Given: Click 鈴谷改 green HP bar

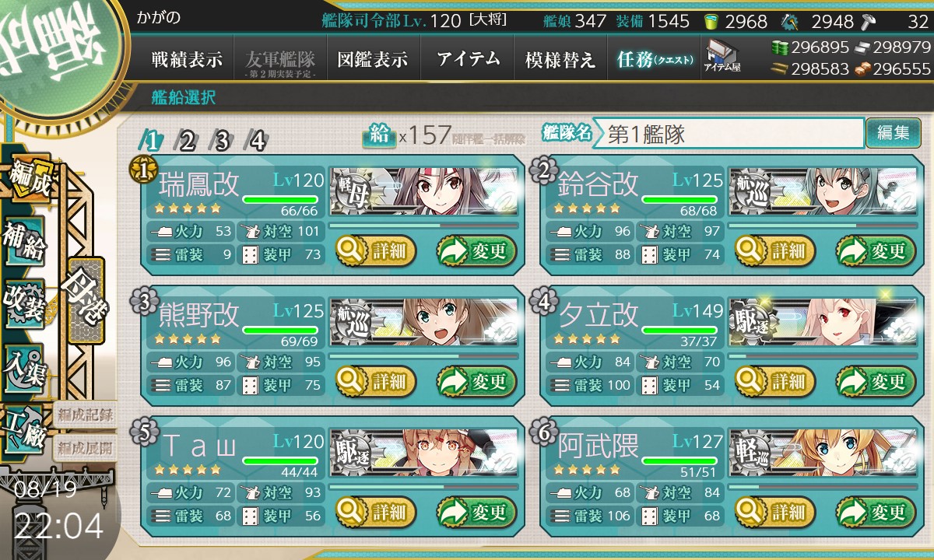Looking at the screenshot, I should click(x=669, y=200).
